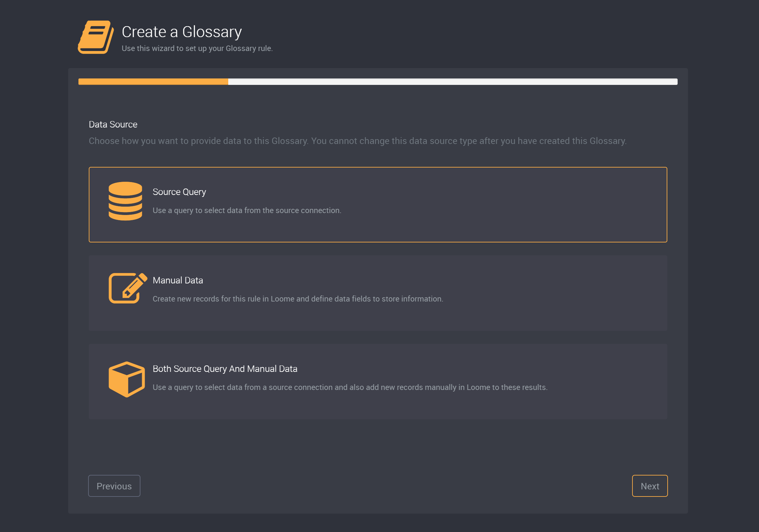Select the Source Query option card

378,205
